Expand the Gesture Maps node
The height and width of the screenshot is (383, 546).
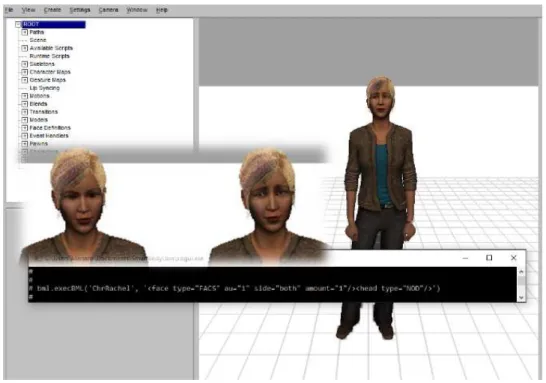24,80
